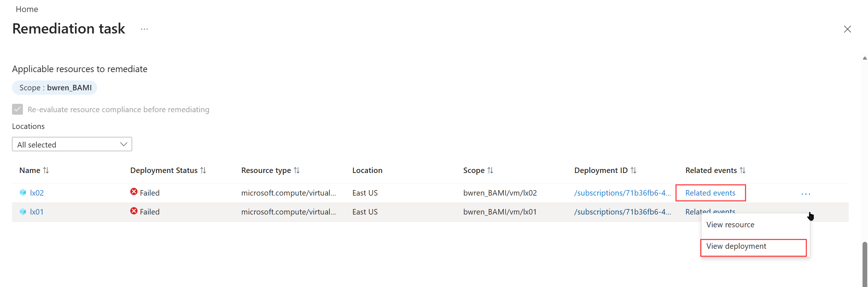Viewport: 868px width, 287px height.
Task: Open ellipsis menu for lx02 row
Action: (x=806, y=194)
